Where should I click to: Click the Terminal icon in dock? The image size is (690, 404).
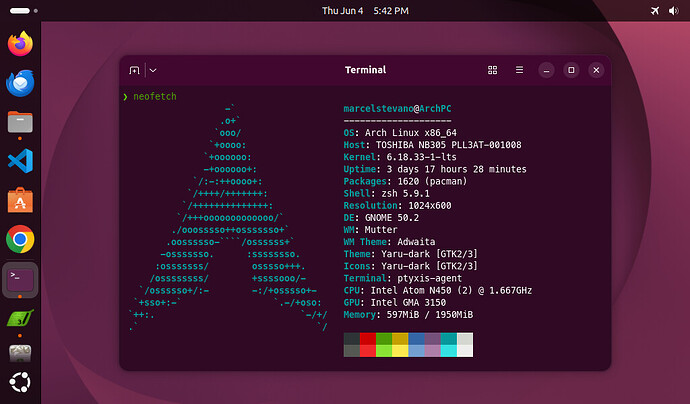[20, 279]
